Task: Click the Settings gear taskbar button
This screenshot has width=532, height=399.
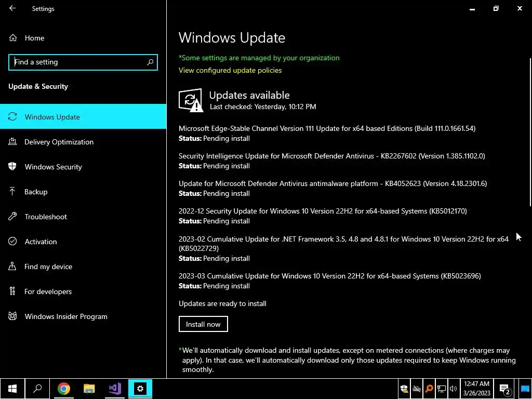Action: pos(140,389)
